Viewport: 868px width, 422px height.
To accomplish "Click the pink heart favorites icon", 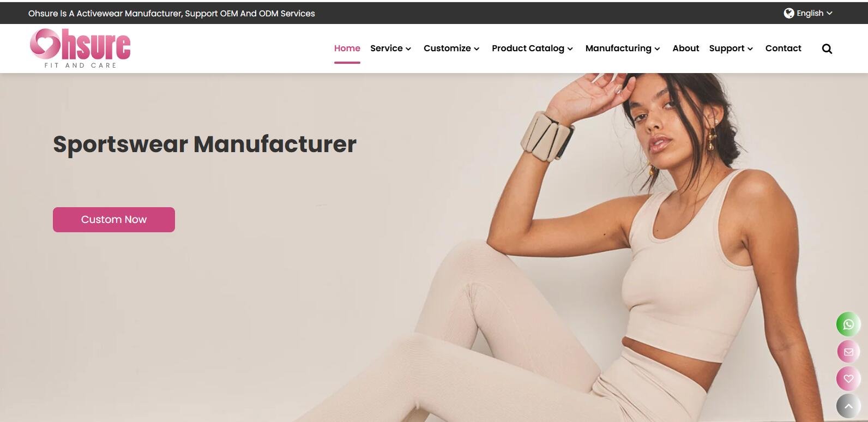I will (x=848, y=379).
